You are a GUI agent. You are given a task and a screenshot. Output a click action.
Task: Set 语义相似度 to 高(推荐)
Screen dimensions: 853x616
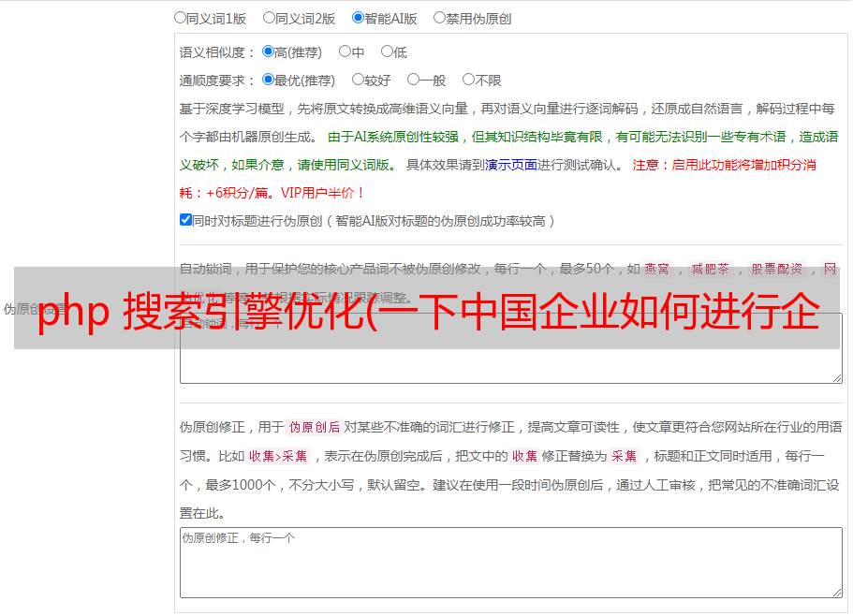click(268, 51)
